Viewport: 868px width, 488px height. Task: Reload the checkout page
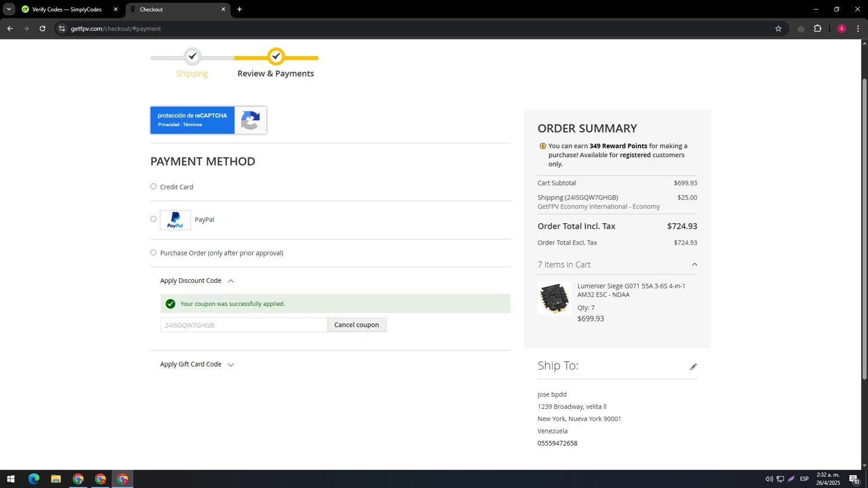coord(42,28)
